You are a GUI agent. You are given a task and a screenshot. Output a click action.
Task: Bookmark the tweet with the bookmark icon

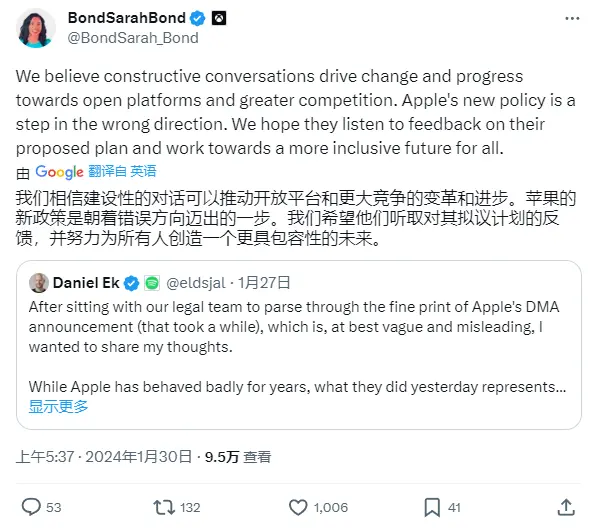tap(432, 508)
